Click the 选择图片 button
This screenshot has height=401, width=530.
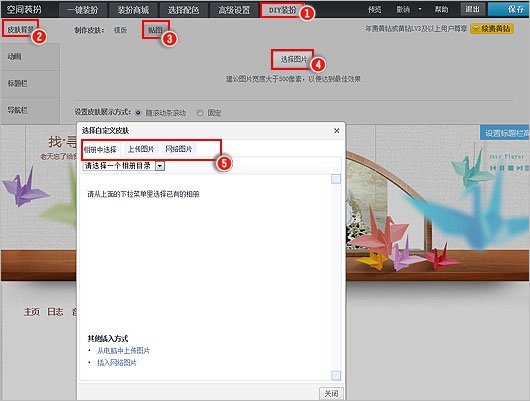pyautogui.click(x=293, y=60)
